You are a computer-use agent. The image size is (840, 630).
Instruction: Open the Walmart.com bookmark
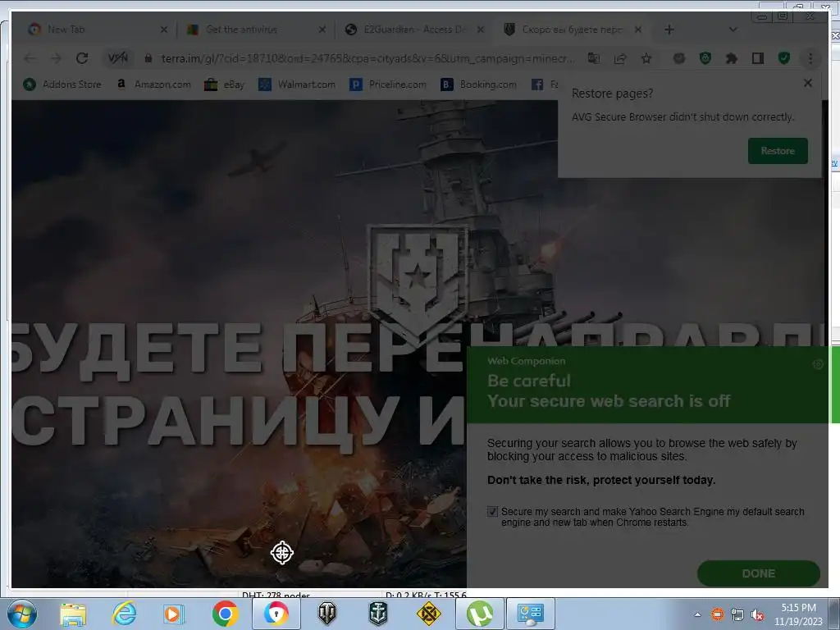click(x=297, y=84)
